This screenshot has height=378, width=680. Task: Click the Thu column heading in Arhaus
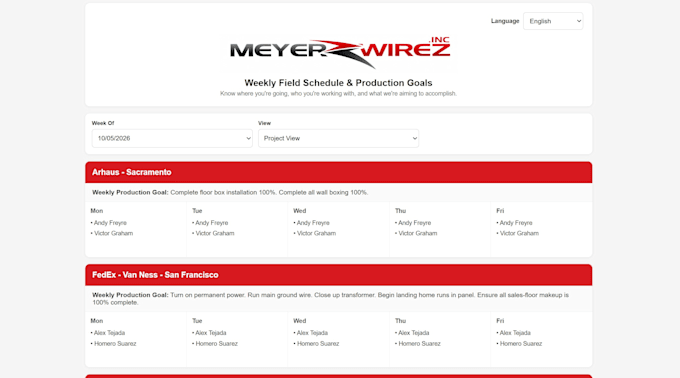pyautogui.click(x=400, y=211)
